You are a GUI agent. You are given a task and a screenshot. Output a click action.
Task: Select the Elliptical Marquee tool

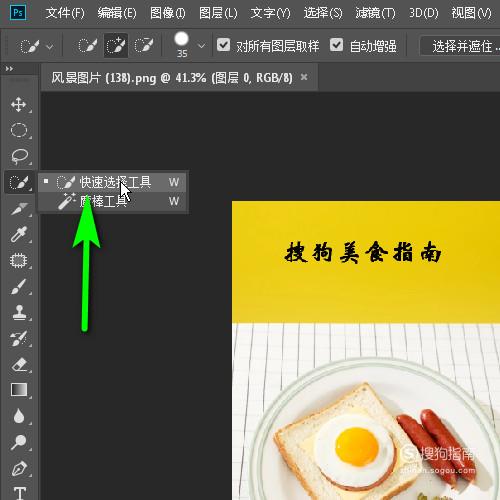(x=19, y=130)
